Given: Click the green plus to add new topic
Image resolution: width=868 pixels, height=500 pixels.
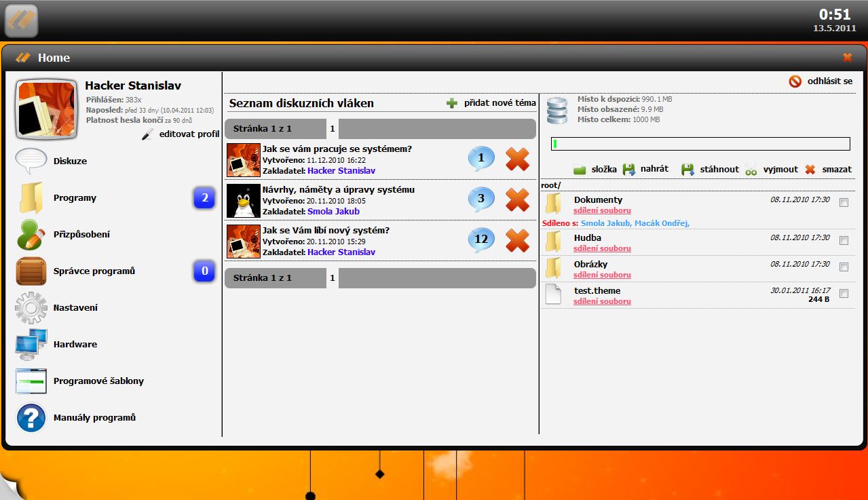Looking at the screenshot, I should click(452, 103).
